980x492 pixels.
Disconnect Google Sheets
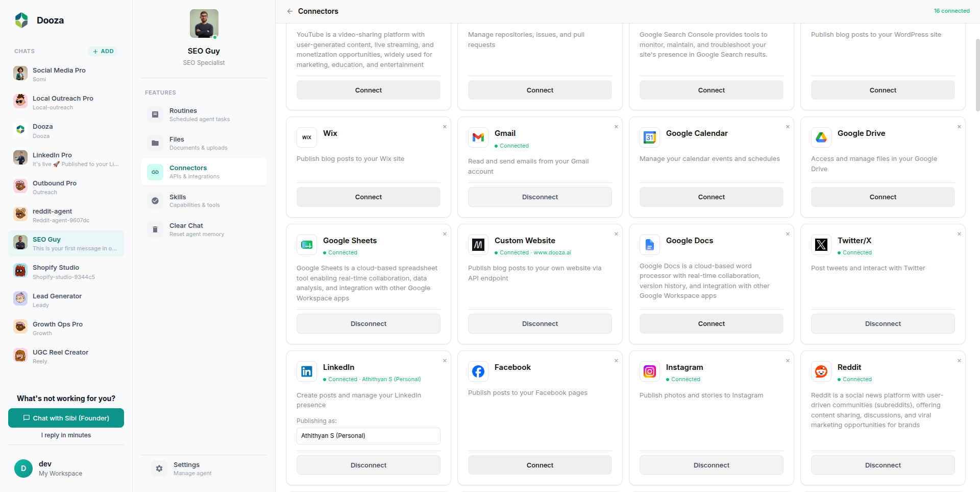369,323
